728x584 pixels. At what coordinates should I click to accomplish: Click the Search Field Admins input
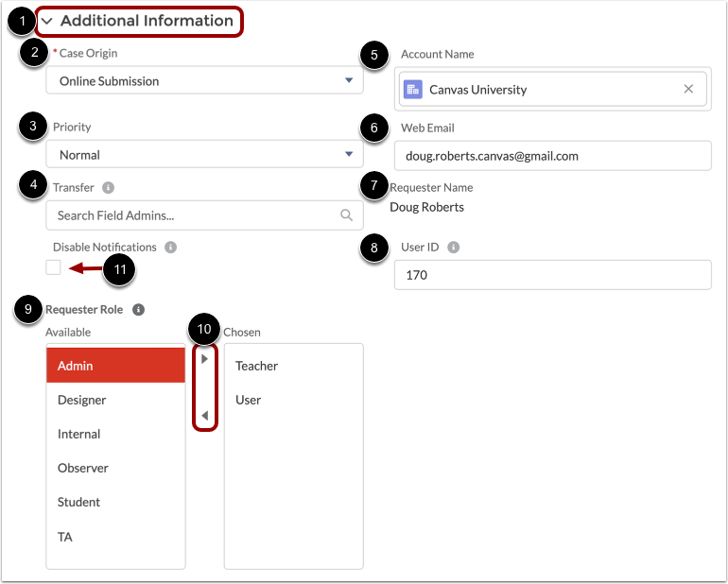tap(204, 215)
